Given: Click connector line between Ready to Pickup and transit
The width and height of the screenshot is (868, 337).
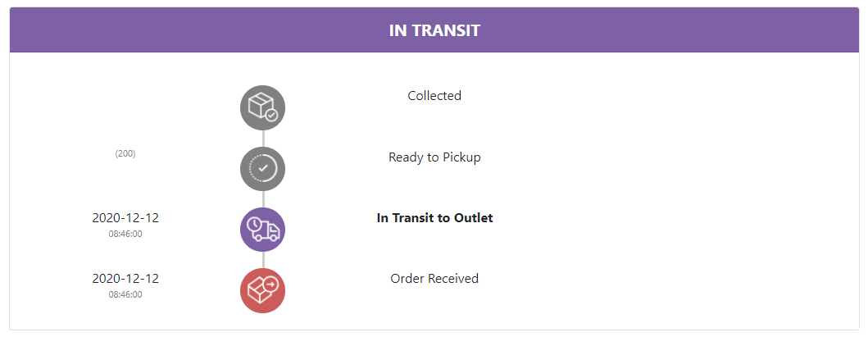Looking at the screenshot, I should point(263,199).
